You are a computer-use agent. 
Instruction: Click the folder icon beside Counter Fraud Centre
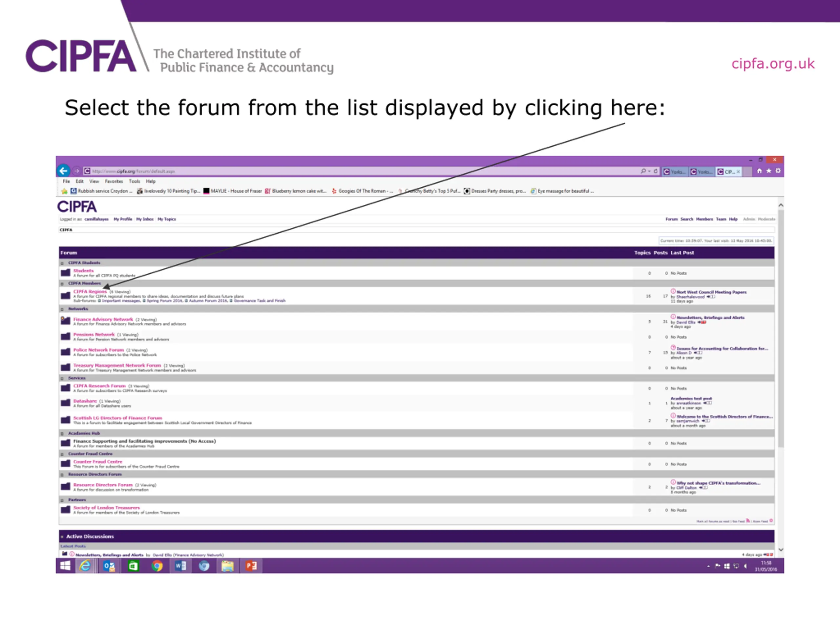coord(66,463)
